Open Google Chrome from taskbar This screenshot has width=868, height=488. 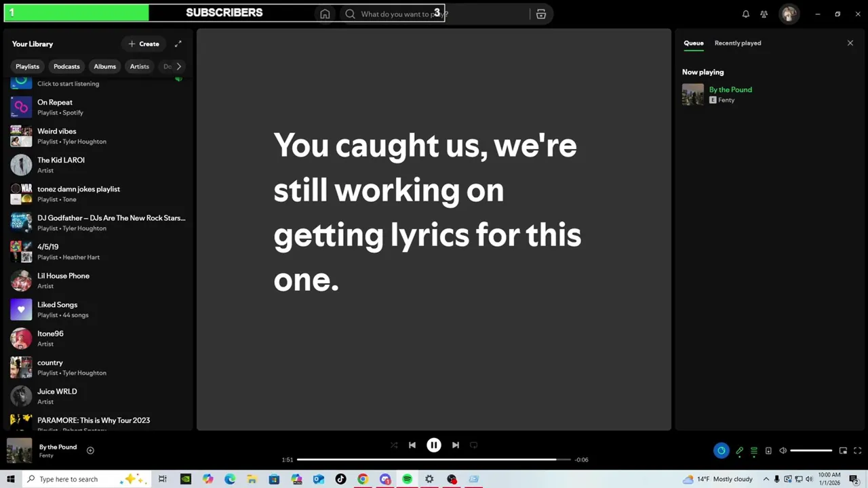click(x=363, y=479)
